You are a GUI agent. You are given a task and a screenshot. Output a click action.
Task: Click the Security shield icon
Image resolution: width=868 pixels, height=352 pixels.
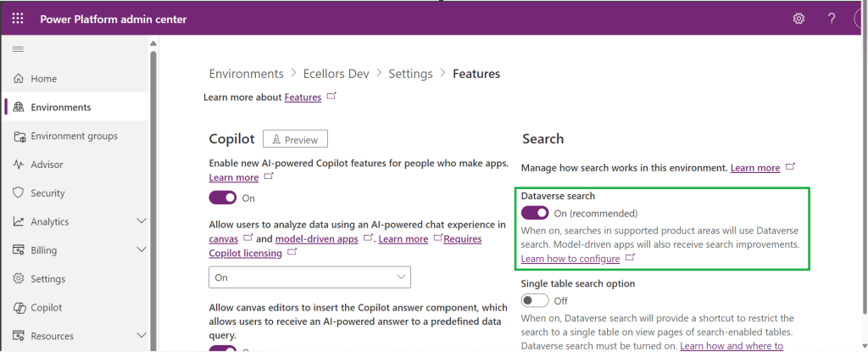(19, 193)
